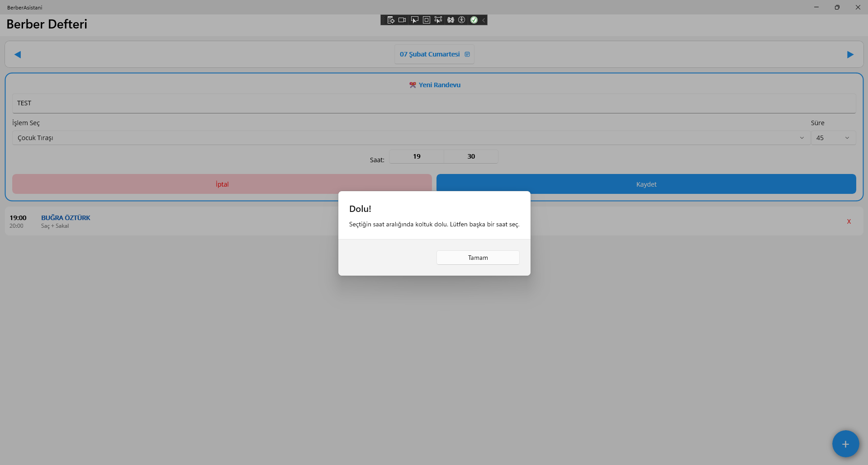This screenshot has height=465, width=868.
Task: Expand the İşlem Seç dropdown
Action: pos(411,138)
